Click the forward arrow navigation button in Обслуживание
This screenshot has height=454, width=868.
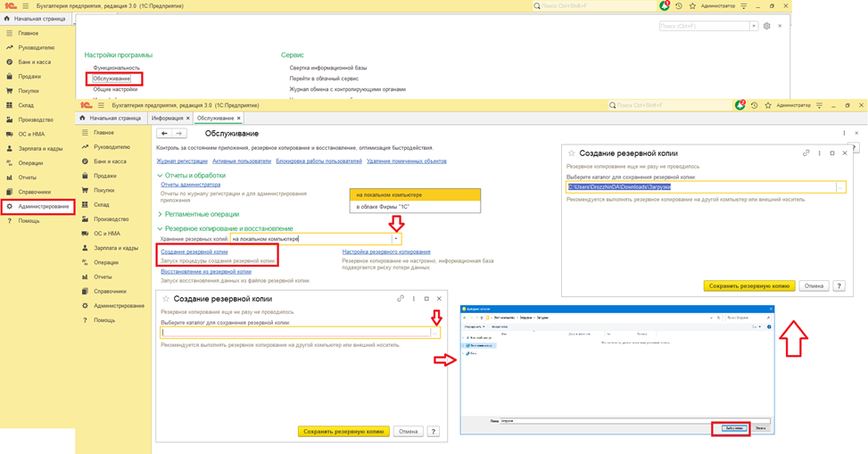178,134
